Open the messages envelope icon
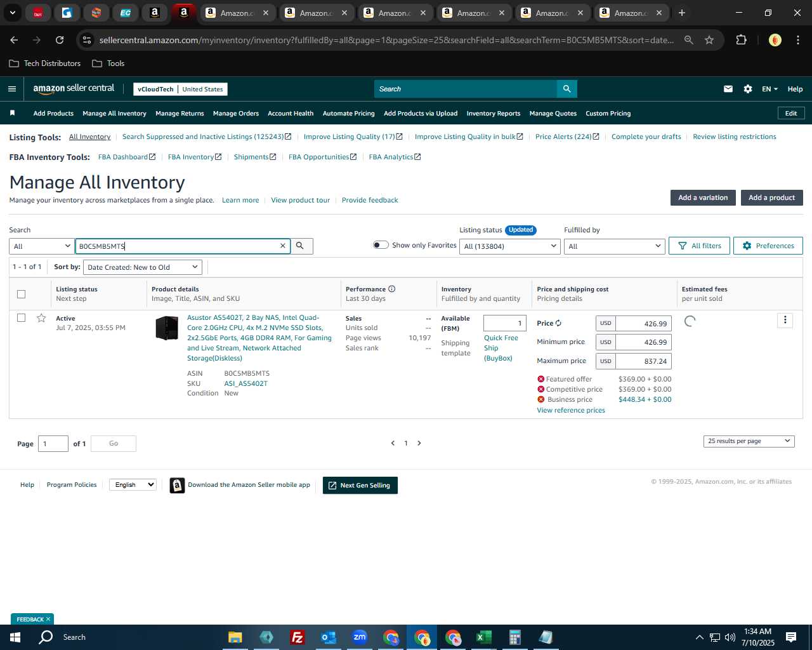Image resolution: width=812 pixels, height=650 pixels. point(728,89)
